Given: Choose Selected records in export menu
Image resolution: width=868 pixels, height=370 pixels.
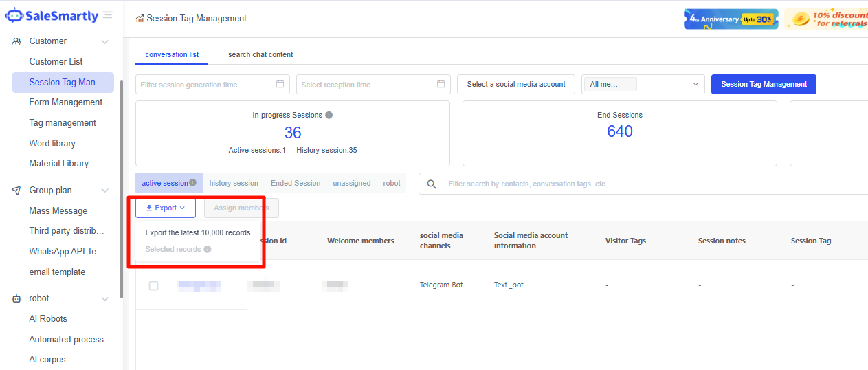Looking at the screenshot, I should click(x=173, y=249).
